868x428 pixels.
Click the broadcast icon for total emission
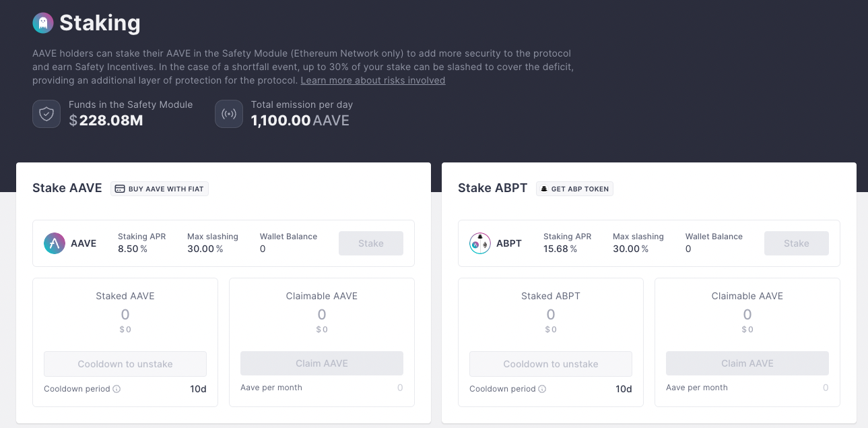(x=229, y=114)
